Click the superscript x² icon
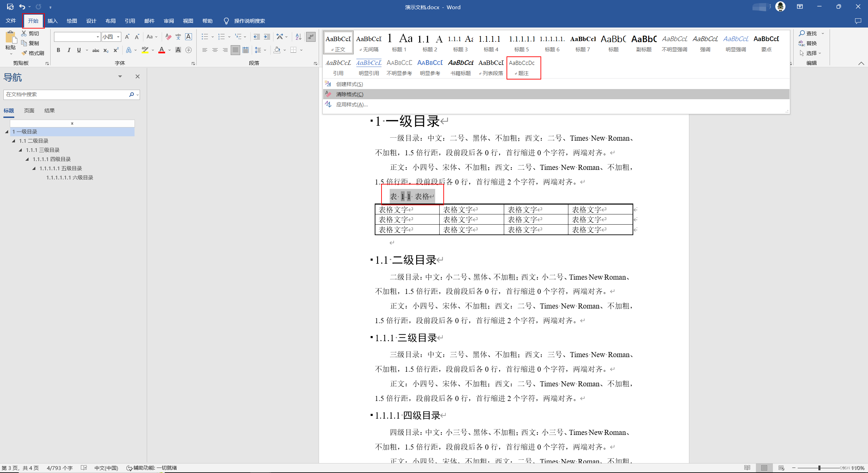 [x=116, y=50]
